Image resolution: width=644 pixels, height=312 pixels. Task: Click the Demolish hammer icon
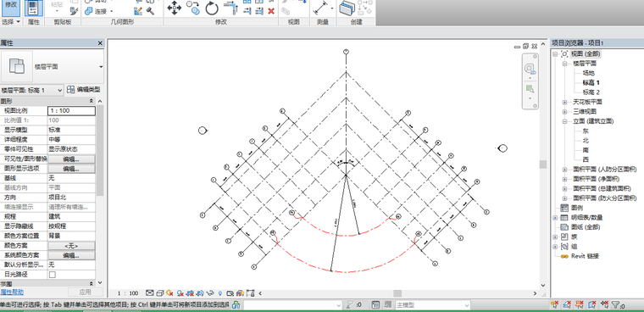[x=150, y=12]
